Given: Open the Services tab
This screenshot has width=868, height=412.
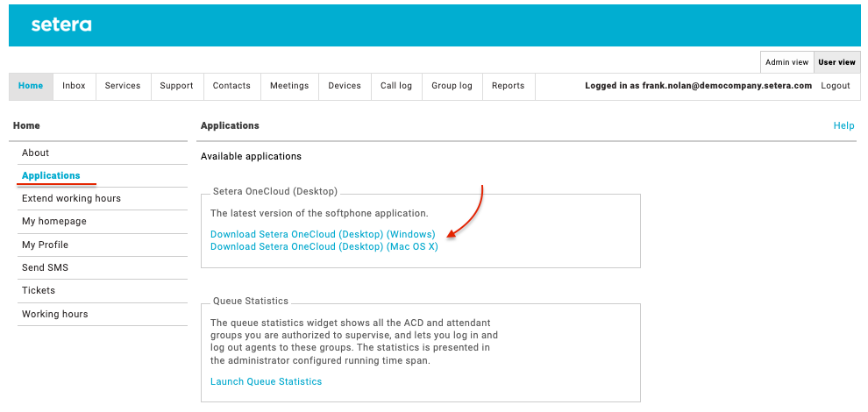Looking at the screenshot, I should tap(123, 86).
